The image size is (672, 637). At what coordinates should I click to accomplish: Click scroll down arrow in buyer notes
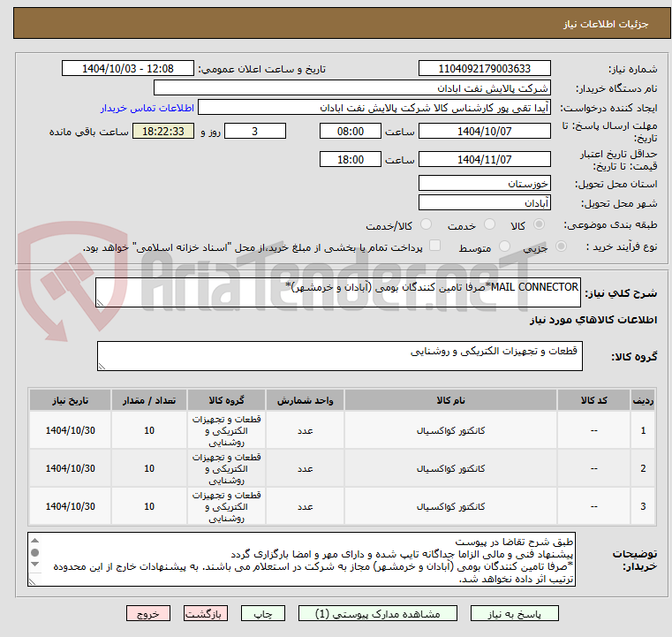(35, 565)
